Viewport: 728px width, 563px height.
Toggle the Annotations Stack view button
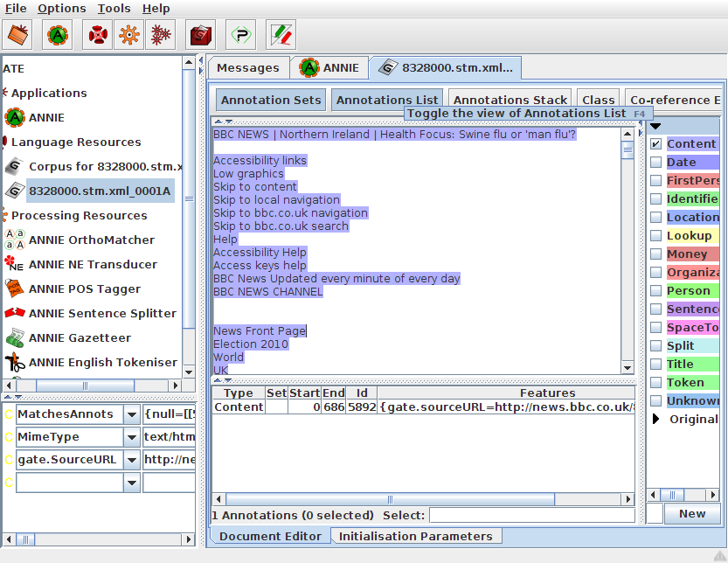(510, 100)
